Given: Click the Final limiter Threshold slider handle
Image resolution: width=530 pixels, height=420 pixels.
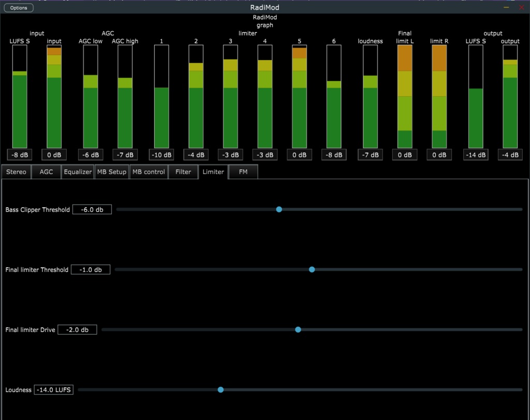Looking at the screenshot, I should pyautogui.click(x=312, y=269).
